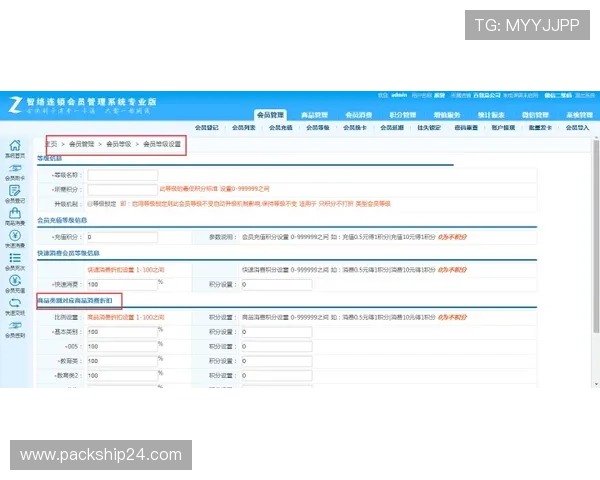Focus 积分设置 field in 快速消费 row
Viewport: 600px width, 480px height.
[x=277, y=284]
